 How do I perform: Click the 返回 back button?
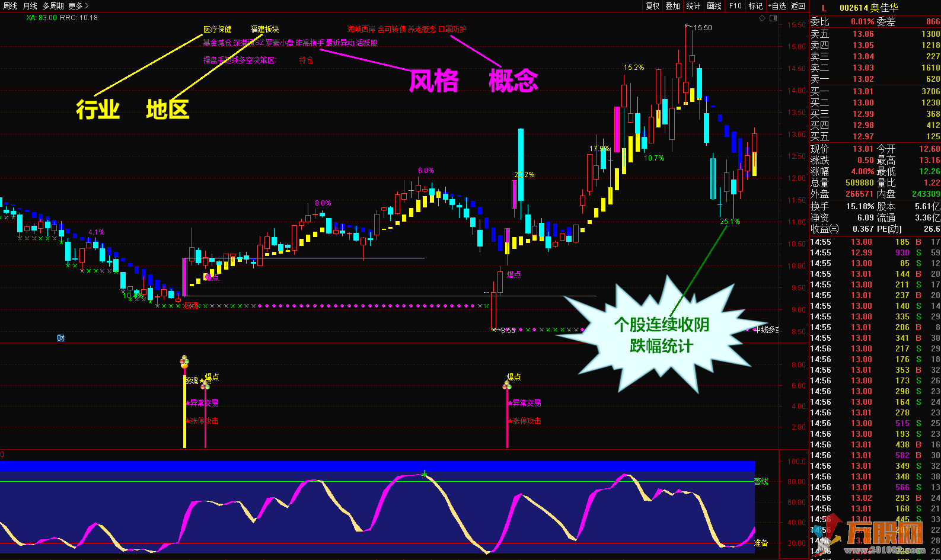pos(798,6)
